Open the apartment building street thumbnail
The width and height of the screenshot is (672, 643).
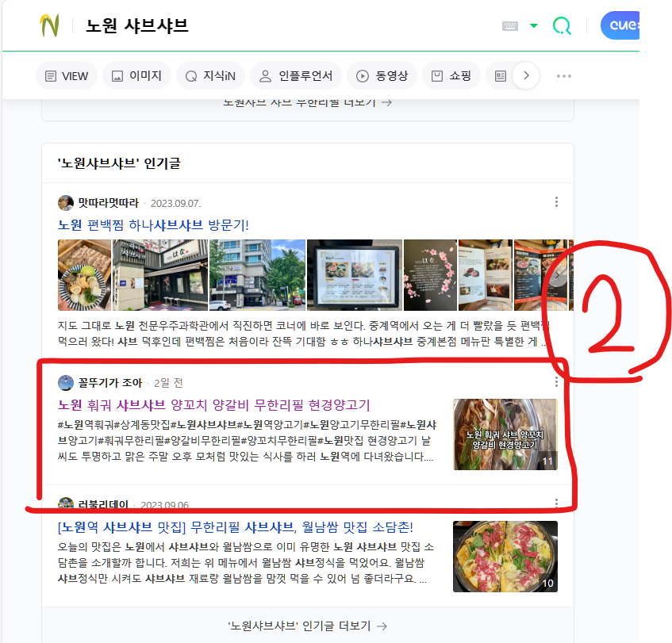pos(257,275)
